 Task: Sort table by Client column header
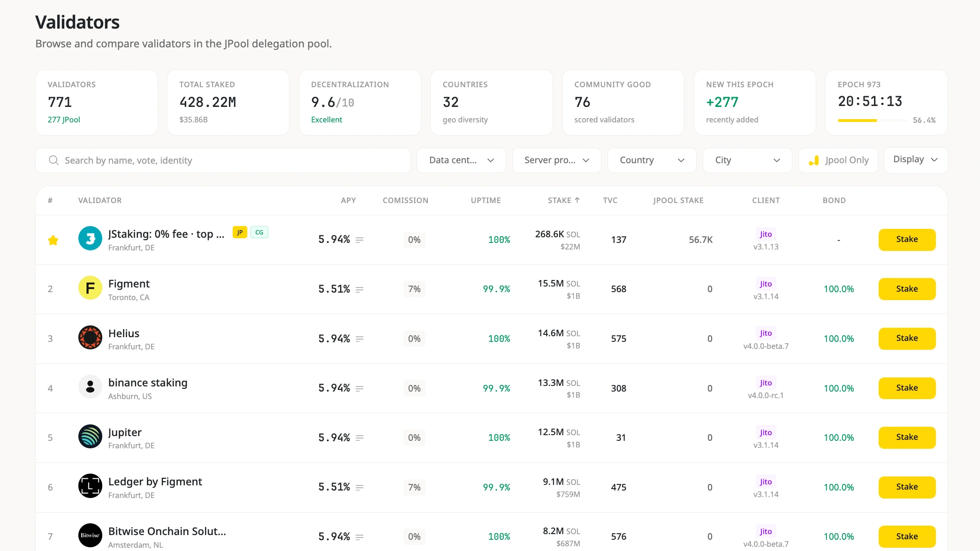coord(766,200)
